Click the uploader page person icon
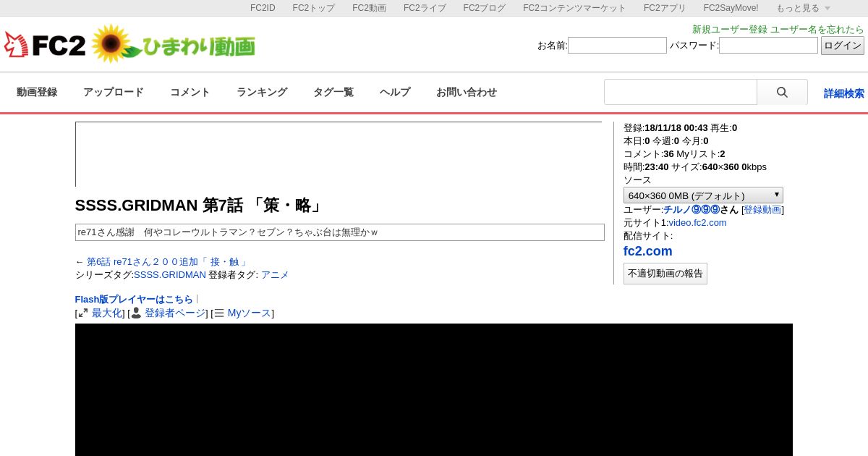868x456 pixels. pyautogui.click(x=136, y=313)
